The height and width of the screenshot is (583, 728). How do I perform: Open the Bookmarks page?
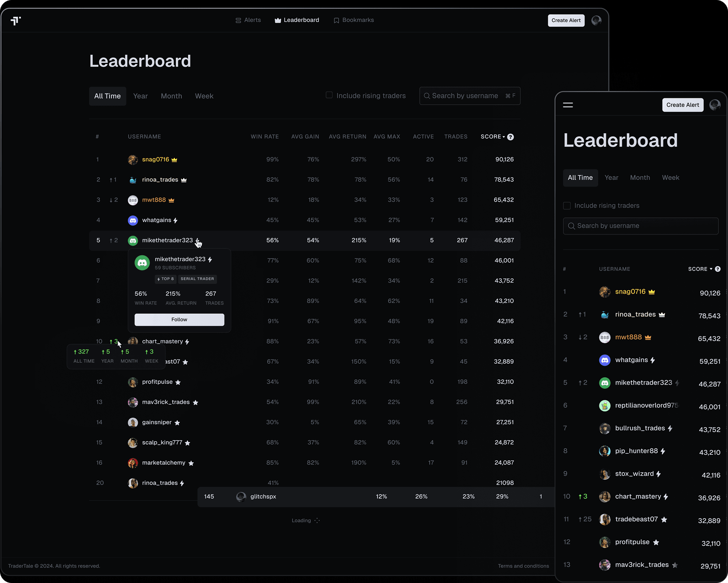pyautogui.click(x=354, y=20)
